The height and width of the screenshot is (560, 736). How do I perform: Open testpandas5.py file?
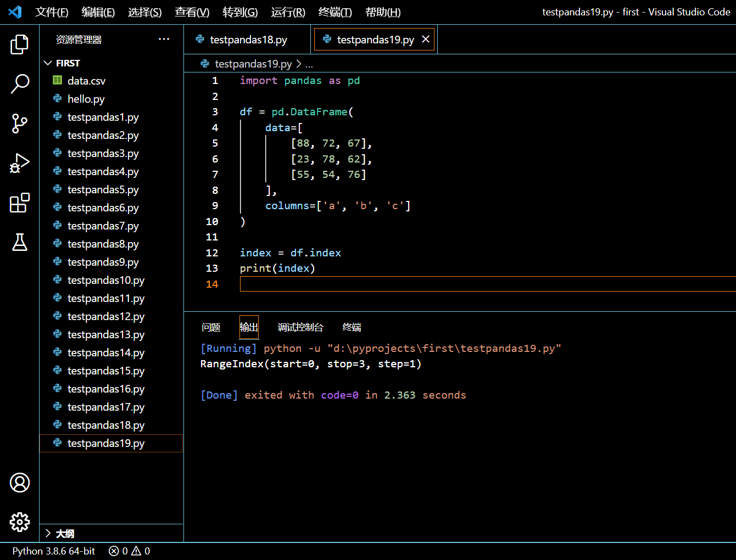111,189
